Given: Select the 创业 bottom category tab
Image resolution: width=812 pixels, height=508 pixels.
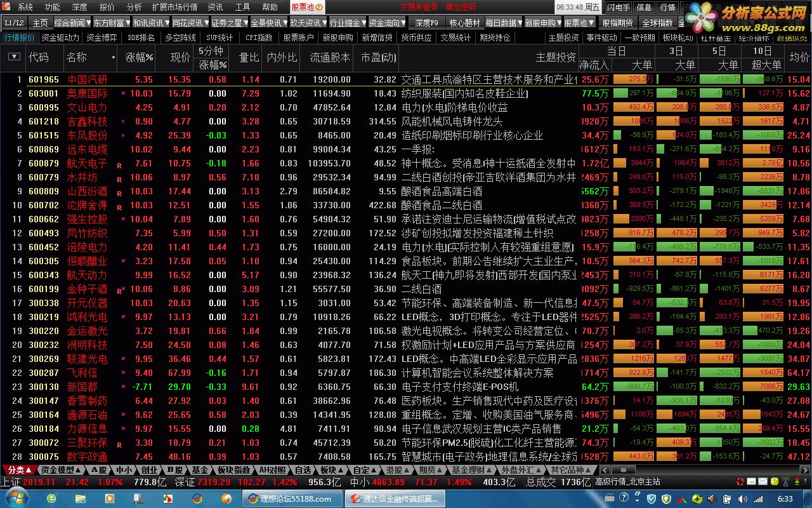Looking at the screenshot, I should [150, 471].
